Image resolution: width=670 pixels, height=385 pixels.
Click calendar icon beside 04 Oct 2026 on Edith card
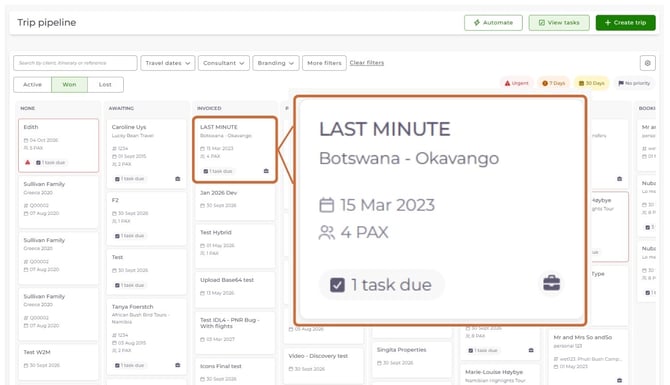pos(26,140)
